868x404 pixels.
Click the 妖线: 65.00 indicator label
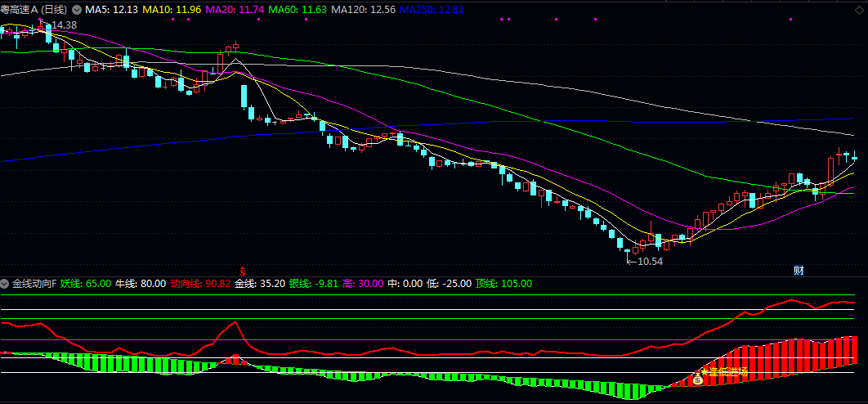point(86,284)
